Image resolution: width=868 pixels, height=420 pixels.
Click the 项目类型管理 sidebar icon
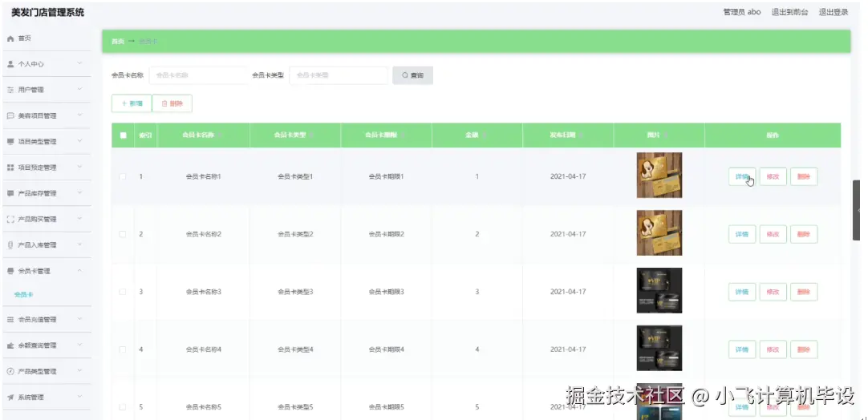[x=10, y=142]
